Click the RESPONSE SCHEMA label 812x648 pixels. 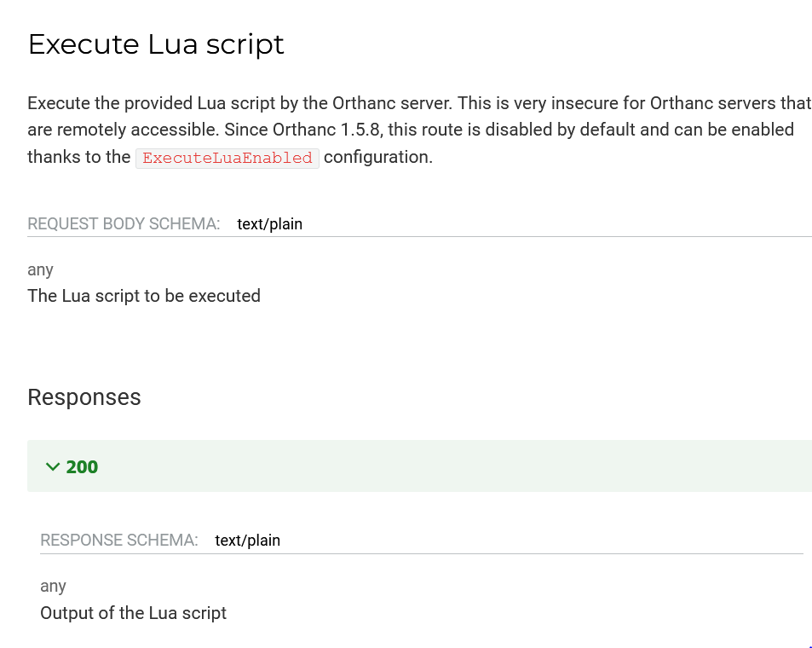coord(119,541)
